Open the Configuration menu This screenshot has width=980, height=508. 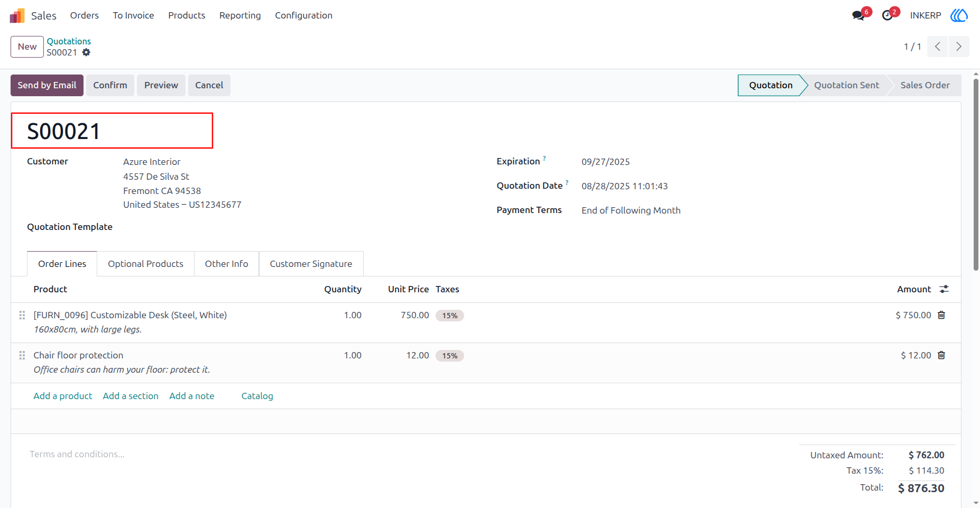pyautogui.click(x=303, y=15)
